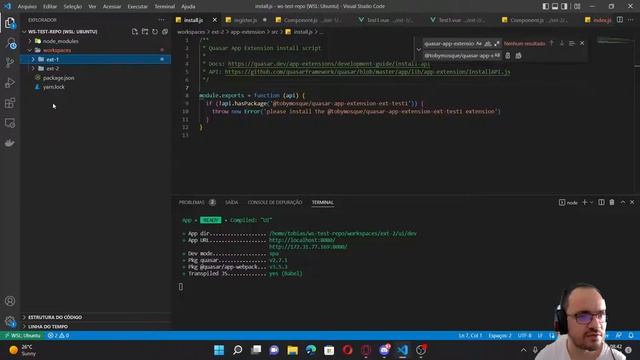Click in the find input field
The image size is (640, 360).
[449, 44]
